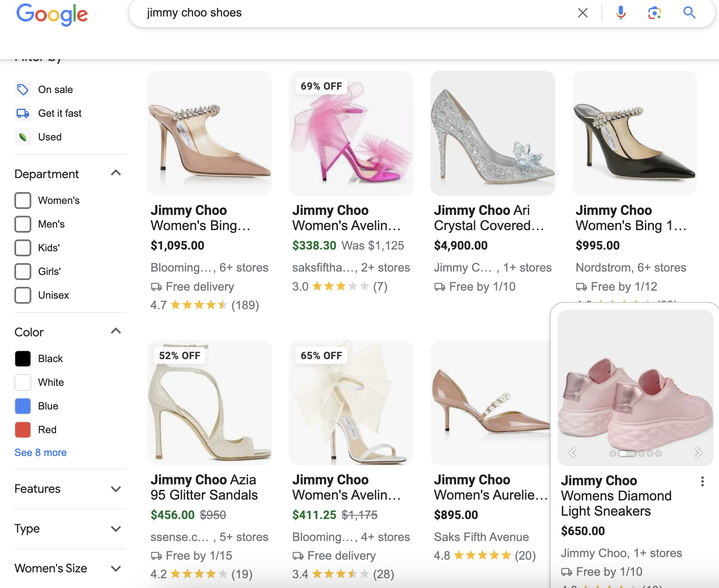Click the magnifying glass search icon

coord(689,13)
